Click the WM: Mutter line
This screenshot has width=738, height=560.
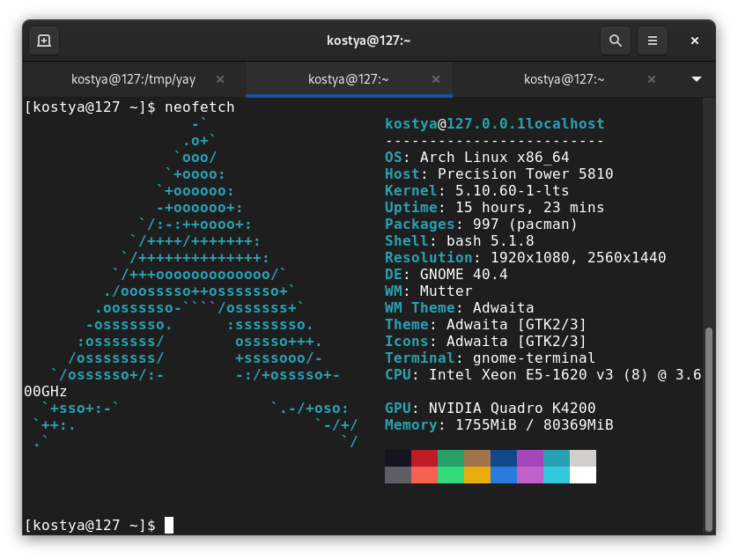coord(428,291)
